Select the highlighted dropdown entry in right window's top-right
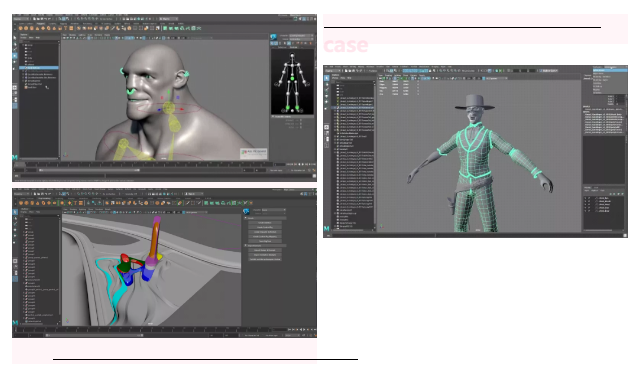The height and width of the screenshot is (371, 640). tap(610, 70)
